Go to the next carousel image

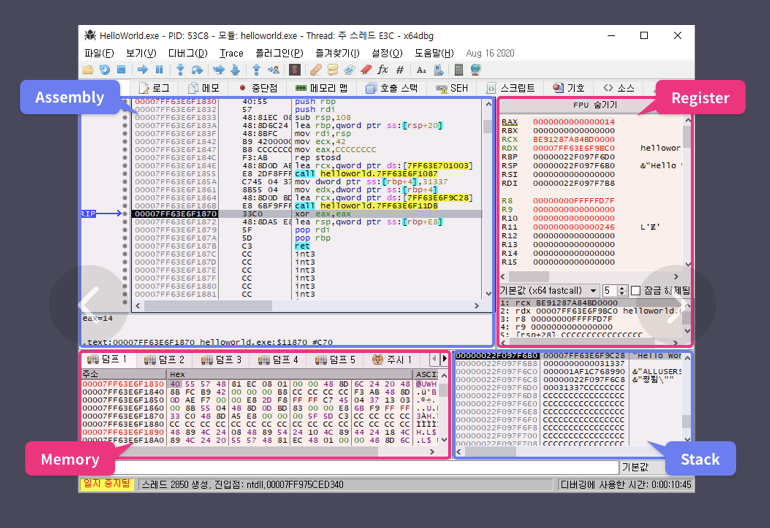pyautogui.click(x=676, y=305)
